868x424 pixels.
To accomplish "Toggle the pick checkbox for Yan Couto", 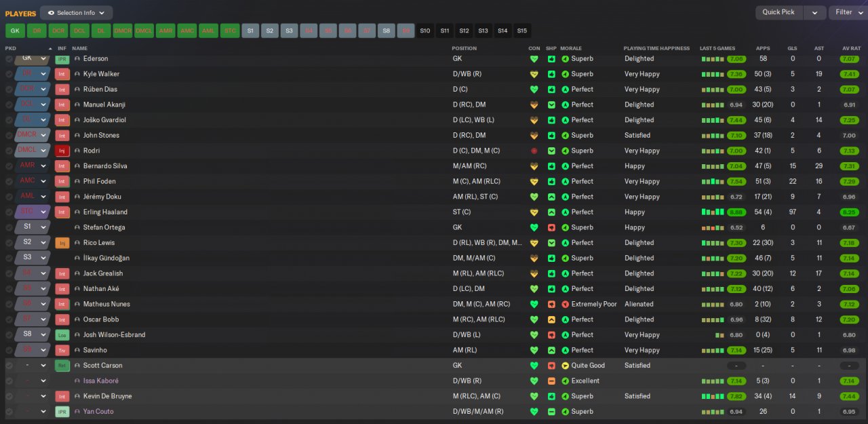I will coord(9,412).
